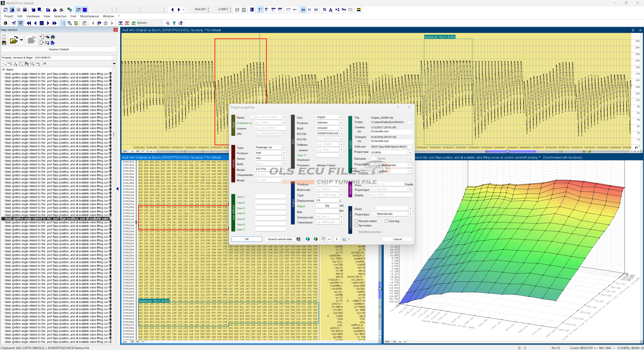Screen dimensions: 644x350
Task: Click the Search vehicle data button
Action: coord(280,239)
